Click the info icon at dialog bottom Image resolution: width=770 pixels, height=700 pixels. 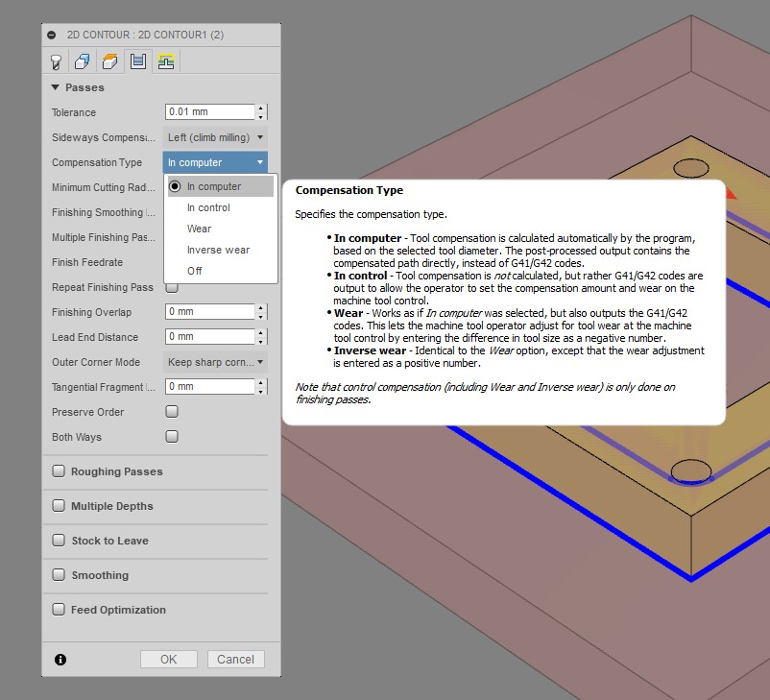(x=60, y=660)
